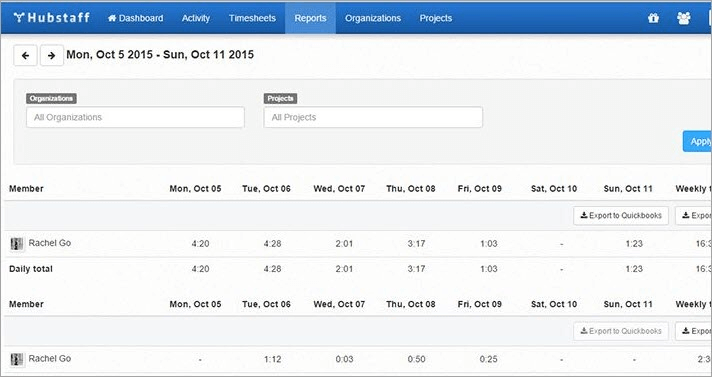The image size is (712, 377).
Task: Click the Mon, Oct 05 header in the first table
Action: pos(195,188)
